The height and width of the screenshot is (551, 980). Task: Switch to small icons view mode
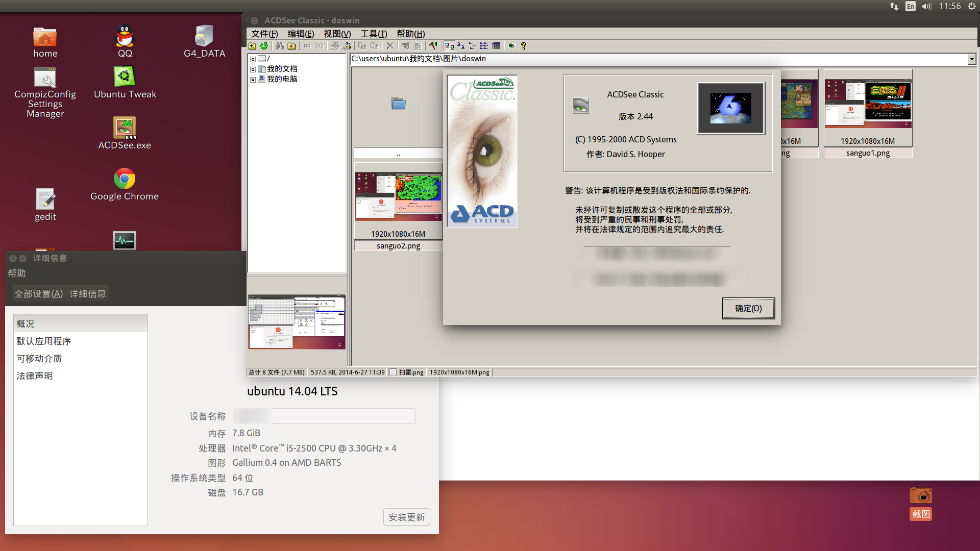(x=473, y=46)
